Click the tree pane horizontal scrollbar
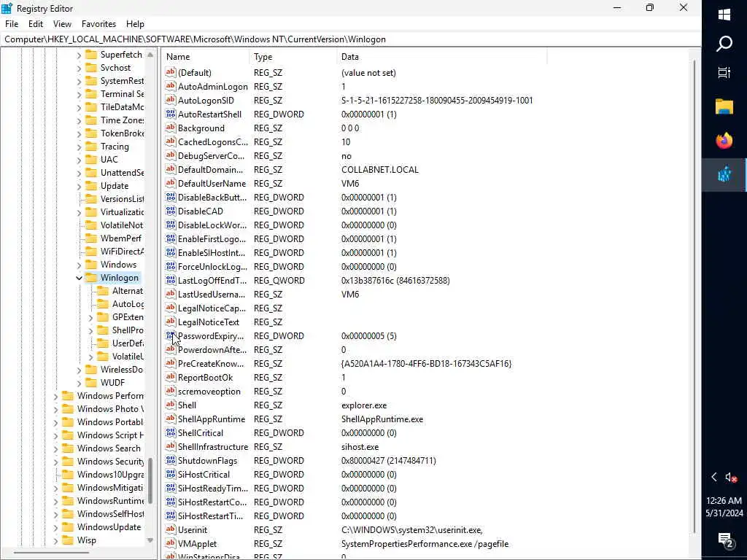The height and width of the screenshot is (560, 747). [52, 553]
